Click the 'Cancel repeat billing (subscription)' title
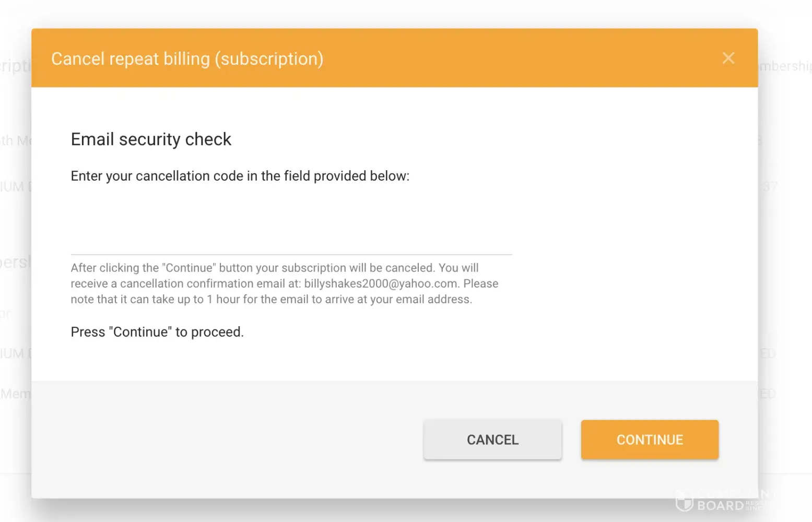The width and height of the screenshot is (812, 522). tap(187, 59)
